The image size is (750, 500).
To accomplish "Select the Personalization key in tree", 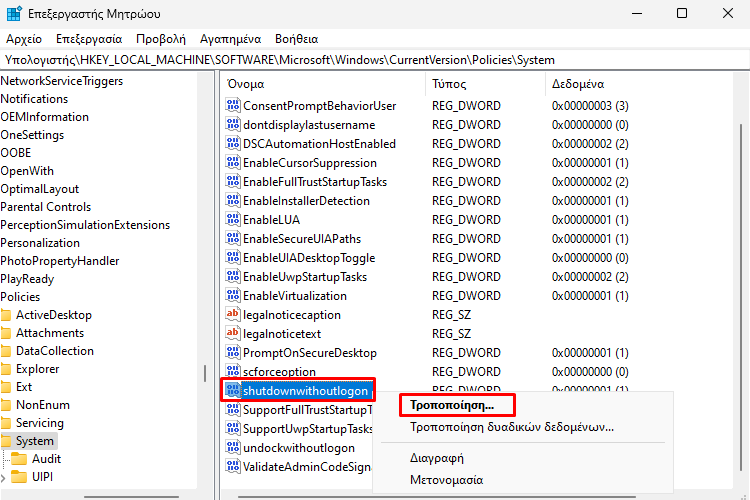I will coord(40,243).
